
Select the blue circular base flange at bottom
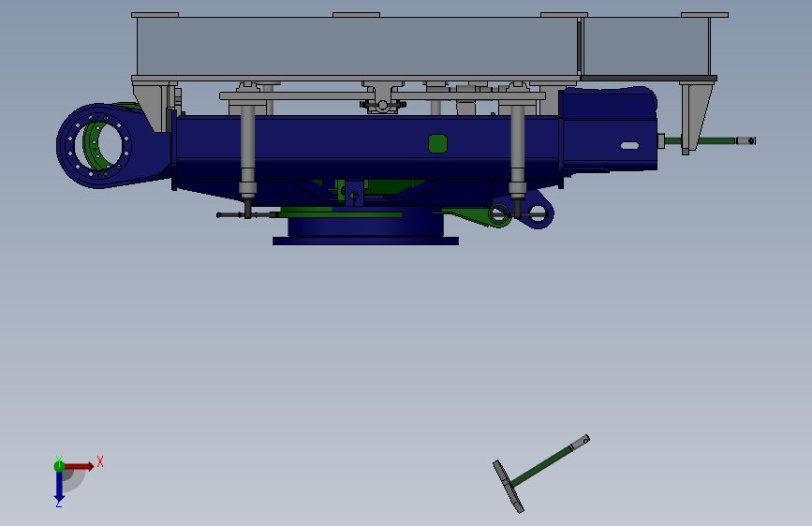pyautogui.click(x=365, y=241)
